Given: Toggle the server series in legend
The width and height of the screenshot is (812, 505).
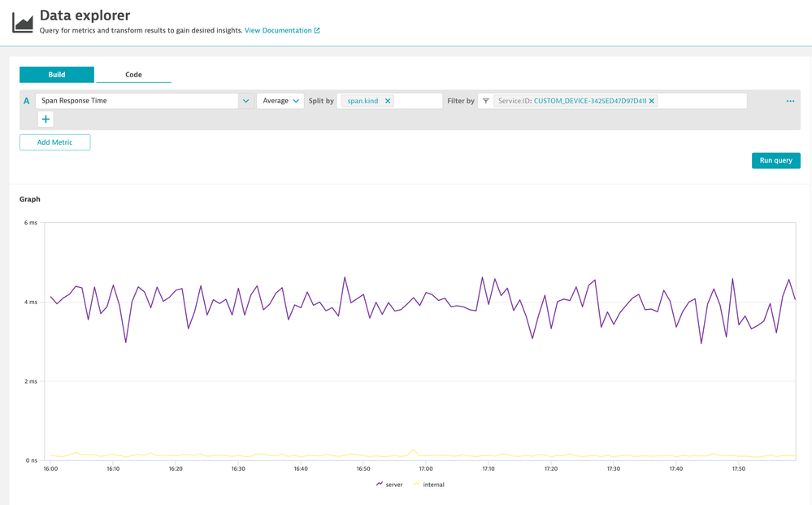Looking at the screenshot, I should click(389, 485).
